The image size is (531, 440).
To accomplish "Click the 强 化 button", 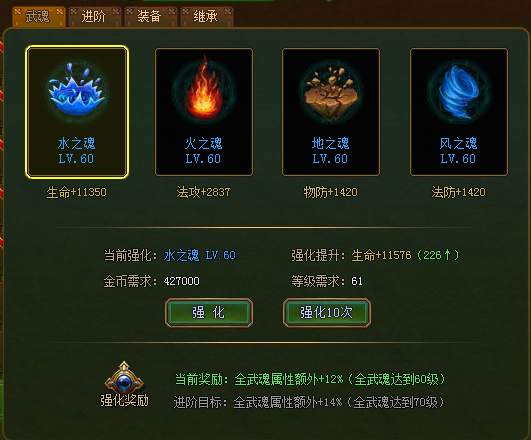I will tap(209, 313).
